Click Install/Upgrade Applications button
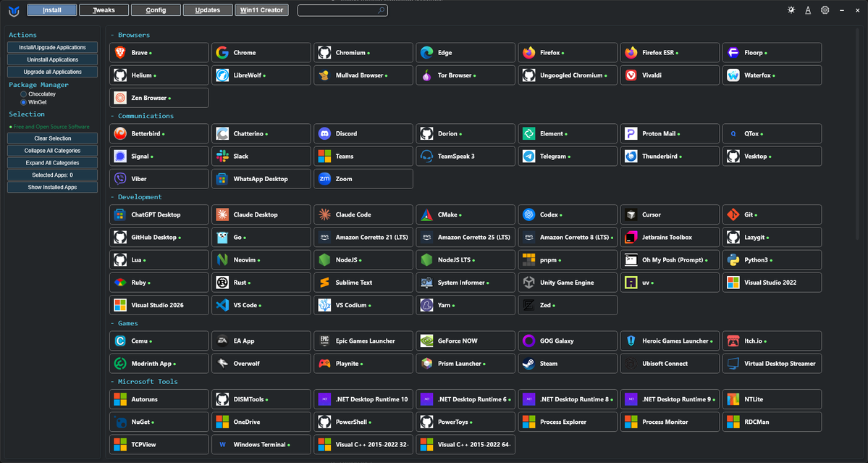Viewport: 868px width, 463px height. 53,48
